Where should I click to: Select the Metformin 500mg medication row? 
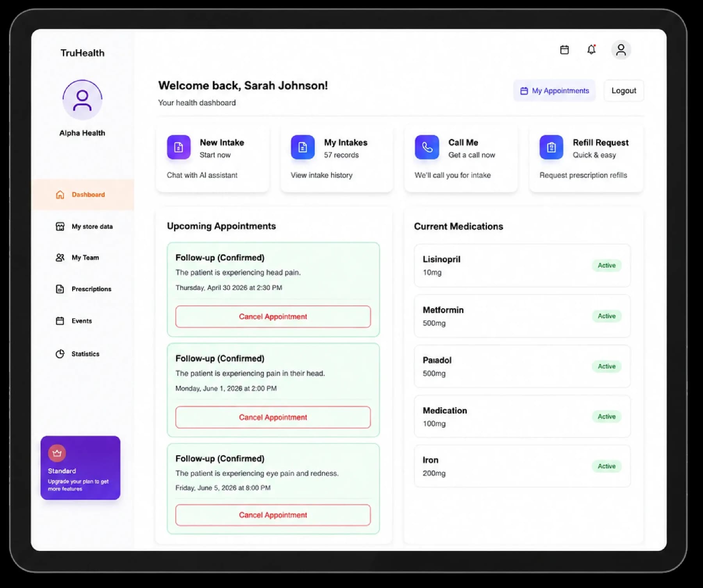522,316
